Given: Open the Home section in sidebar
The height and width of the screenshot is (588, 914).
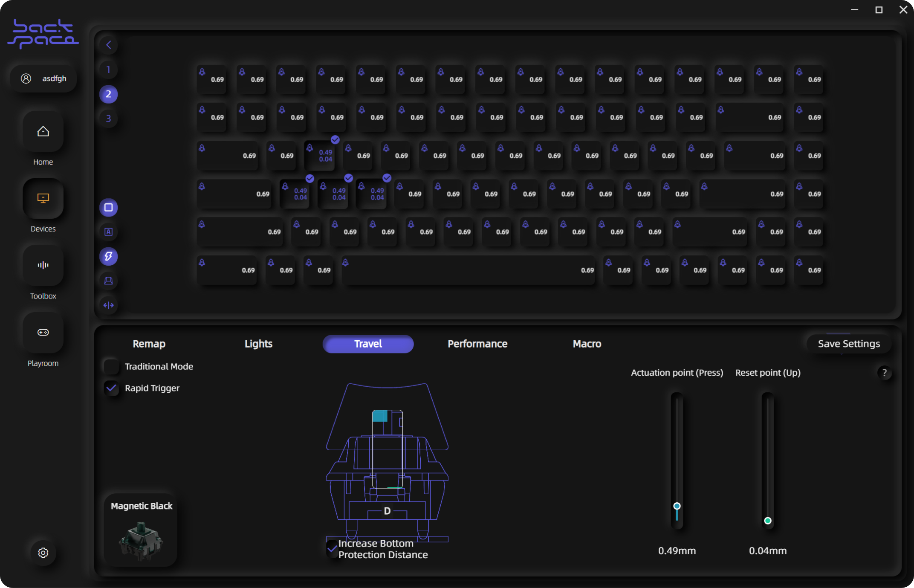Looking at the screenshot, I should [43, 132].
